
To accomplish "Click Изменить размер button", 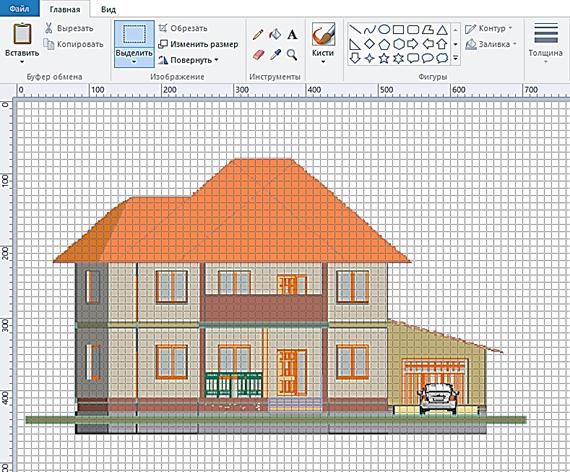I will tap(198, 44).
